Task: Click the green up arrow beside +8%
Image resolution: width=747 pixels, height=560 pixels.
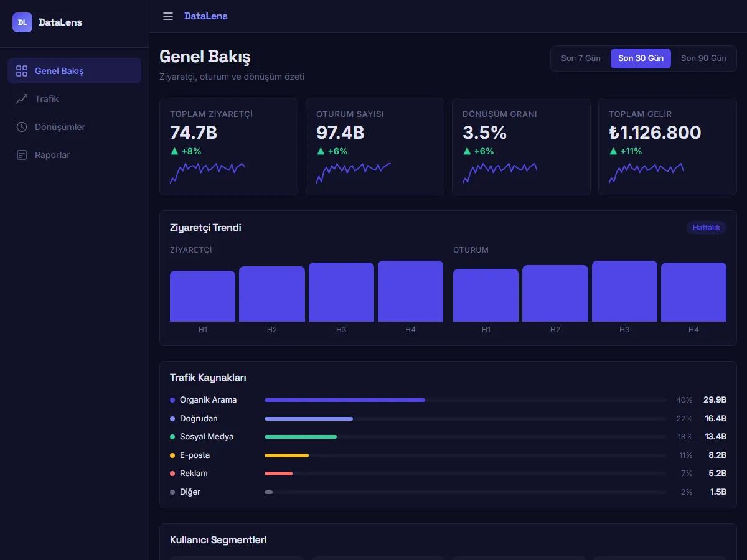Action: click(174, 151)
